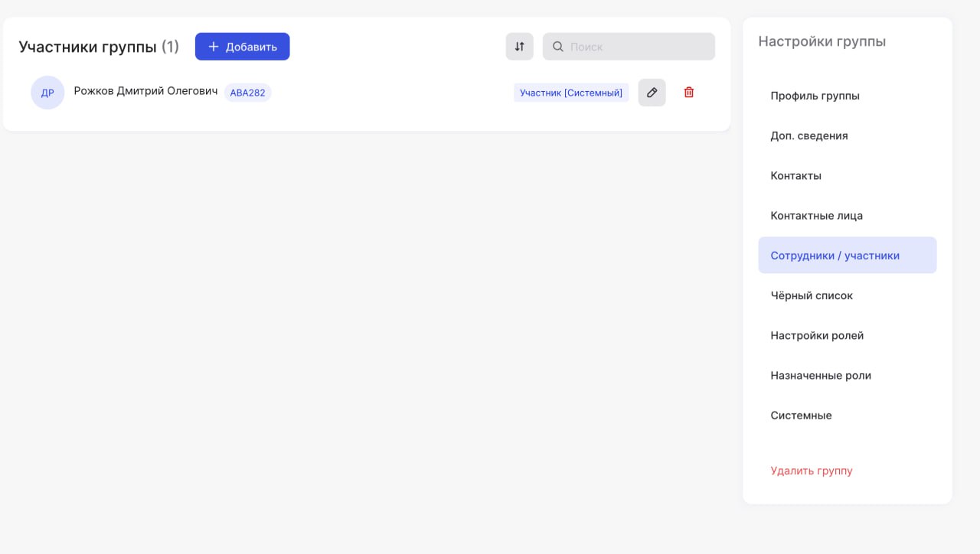Screen dimensions: 980x554
Task: Go to Доп. сведения section
Action: pyautogui.click(x=808, y=135)
